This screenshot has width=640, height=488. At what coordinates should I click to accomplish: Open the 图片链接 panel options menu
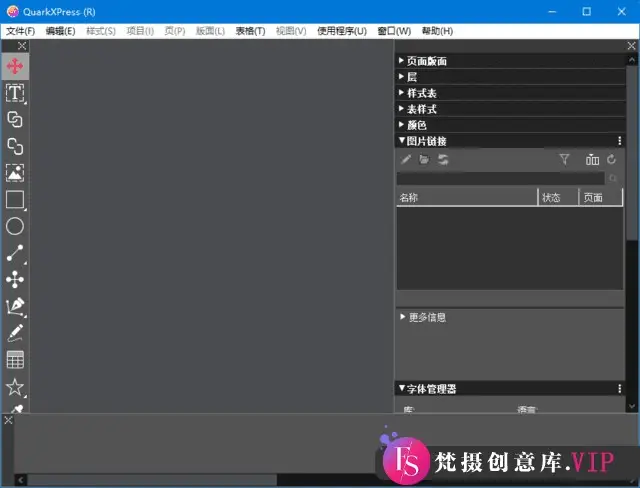tap(620, 141)
